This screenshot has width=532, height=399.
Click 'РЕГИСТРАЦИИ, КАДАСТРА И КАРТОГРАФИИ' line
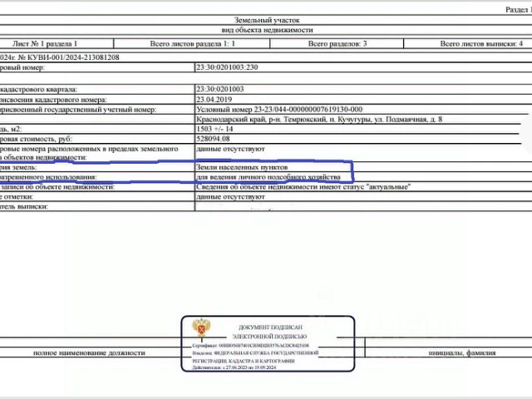[x=244, y=361]
